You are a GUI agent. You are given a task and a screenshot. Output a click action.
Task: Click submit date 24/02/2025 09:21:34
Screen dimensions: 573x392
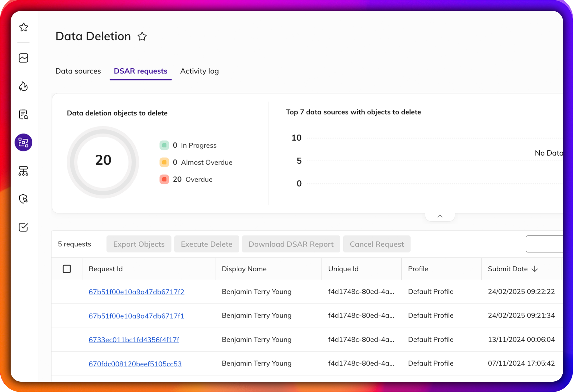tap(521, 315)
